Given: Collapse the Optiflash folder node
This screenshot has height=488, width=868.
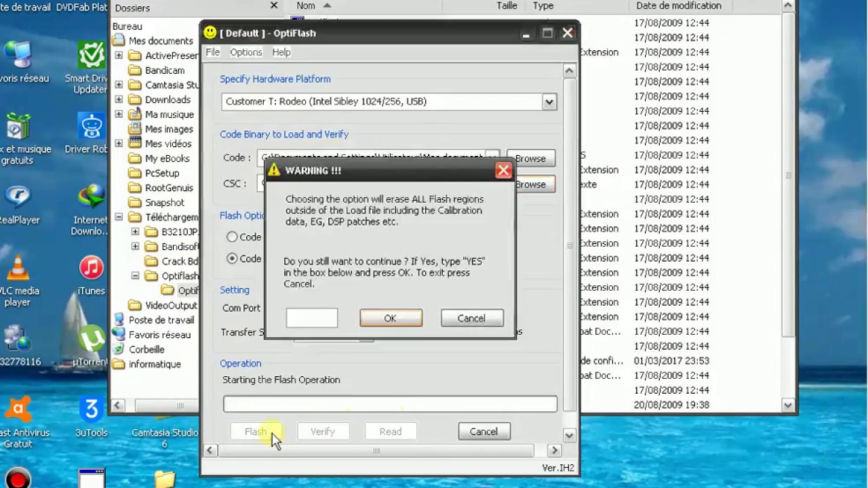Looking at the screenshot, I should 135,276.
